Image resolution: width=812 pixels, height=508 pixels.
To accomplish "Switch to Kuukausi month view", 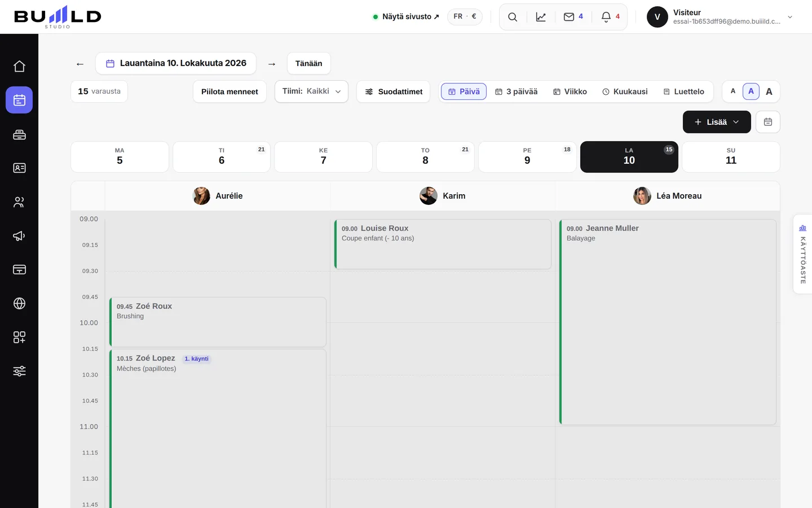I will click(x=625, y=91).
